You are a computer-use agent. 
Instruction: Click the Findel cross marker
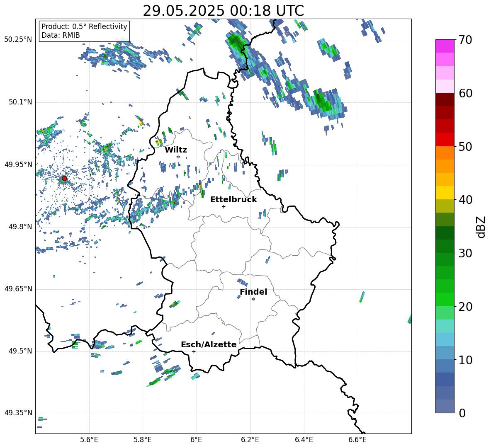[253, 299]
